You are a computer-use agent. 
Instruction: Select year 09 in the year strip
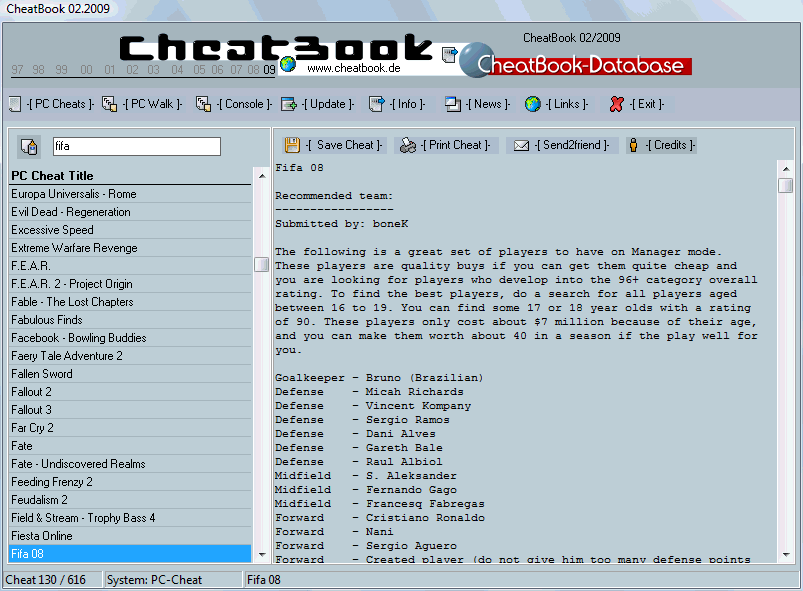[269, 70]
